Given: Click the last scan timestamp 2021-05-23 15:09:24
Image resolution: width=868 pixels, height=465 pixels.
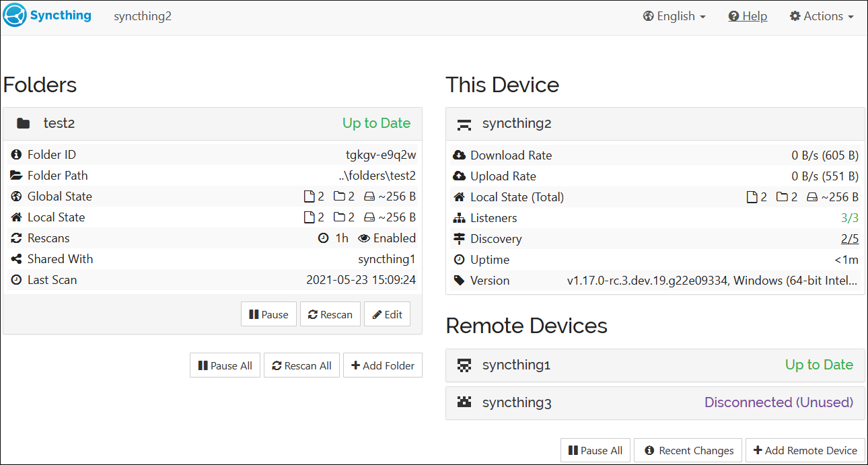Looking at the screenshot, I should (x=361, y=280).
